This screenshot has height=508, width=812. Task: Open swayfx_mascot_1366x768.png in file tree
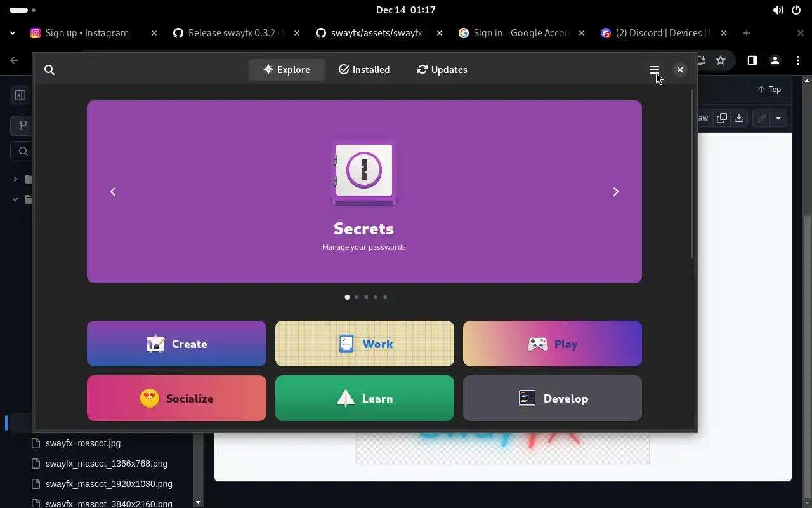107,464
